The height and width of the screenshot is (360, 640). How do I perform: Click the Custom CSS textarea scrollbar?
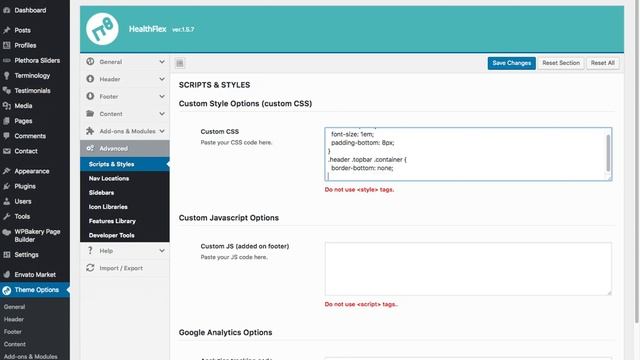608,153
